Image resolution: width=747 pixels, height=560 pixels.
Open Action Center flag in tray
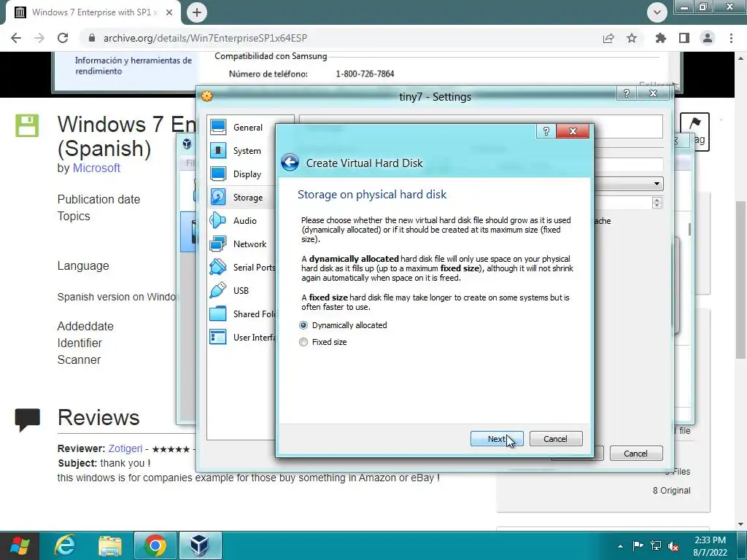point(638,545)
